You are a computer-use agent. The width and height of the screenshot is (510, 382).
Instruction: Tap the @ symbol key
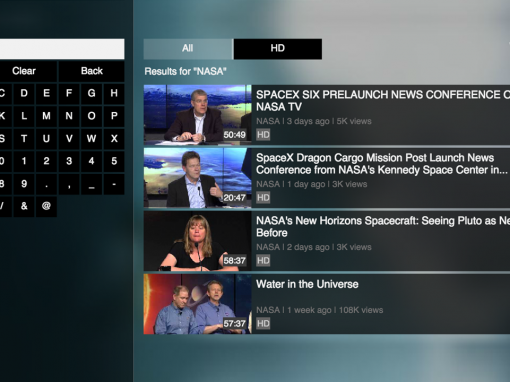point(46,206)
